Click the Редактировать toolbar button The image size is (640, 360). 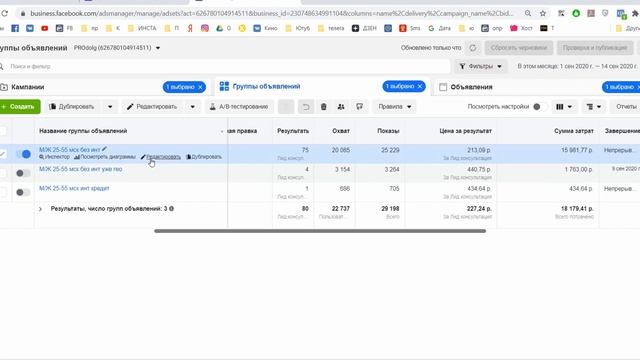click(x=152, y=107)
